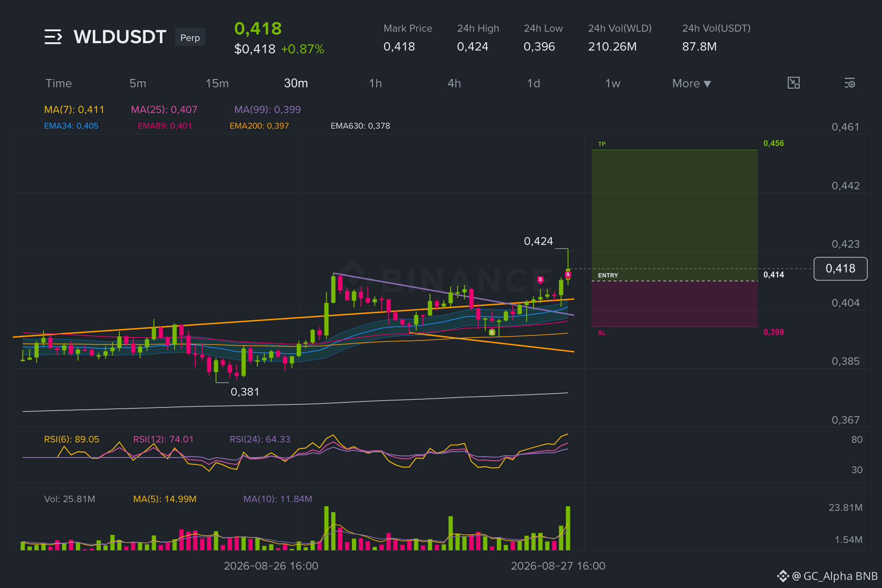Switch to the 1w timeframe
This screenshot has height=588, width=882.
[x=612, y=83]
